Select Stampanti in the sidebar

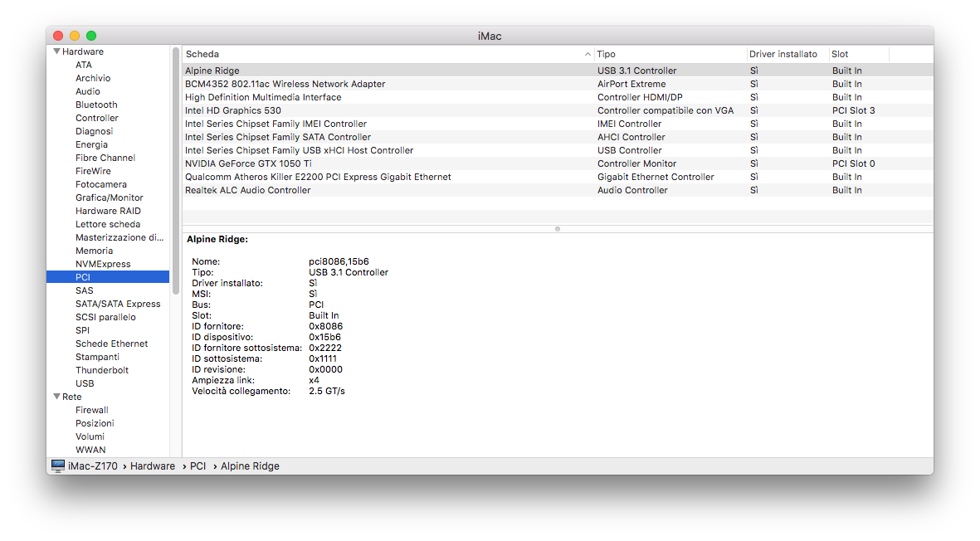coord(97,357)
